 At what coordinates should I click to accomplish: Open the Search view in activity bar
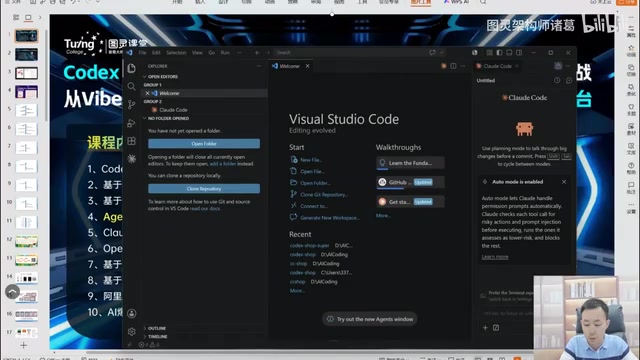click(x=131, y=86)
